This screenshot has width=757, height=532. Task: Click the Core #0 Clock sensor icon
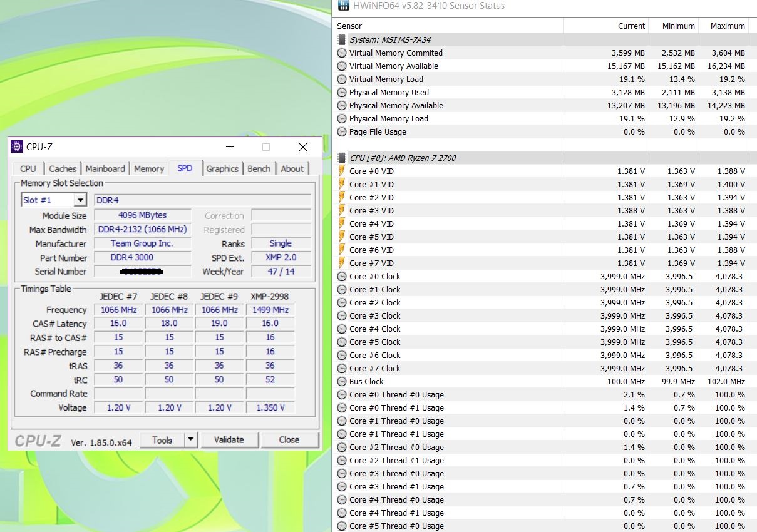tap(342, 276)
